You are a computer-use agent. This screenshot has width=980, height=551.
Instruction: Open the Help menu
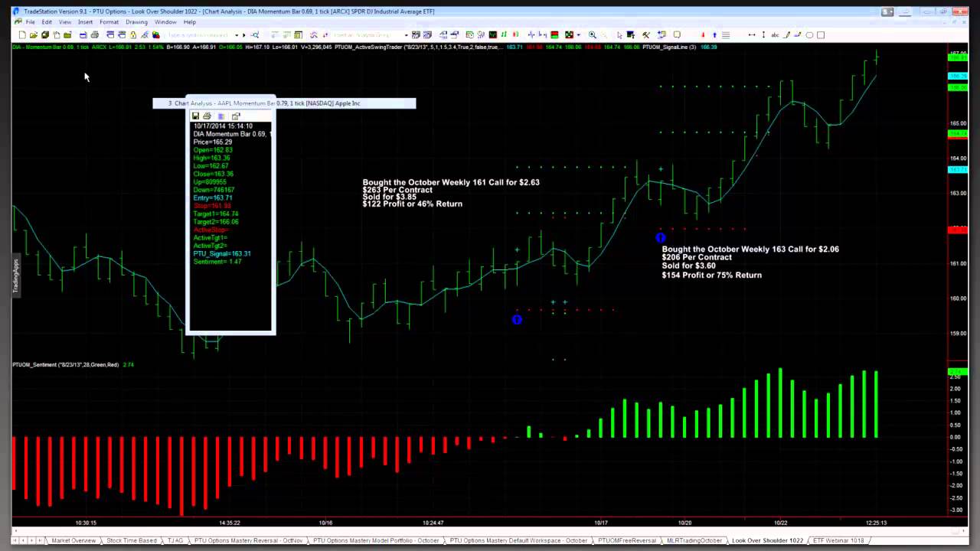coord(189,22)
